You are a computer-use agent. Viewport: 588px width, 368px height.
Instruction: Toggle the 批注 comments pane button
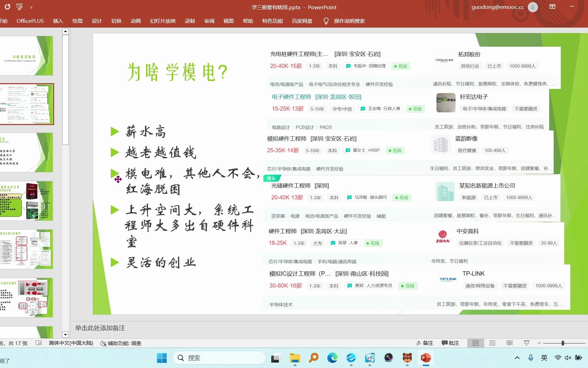pos(450,343)
